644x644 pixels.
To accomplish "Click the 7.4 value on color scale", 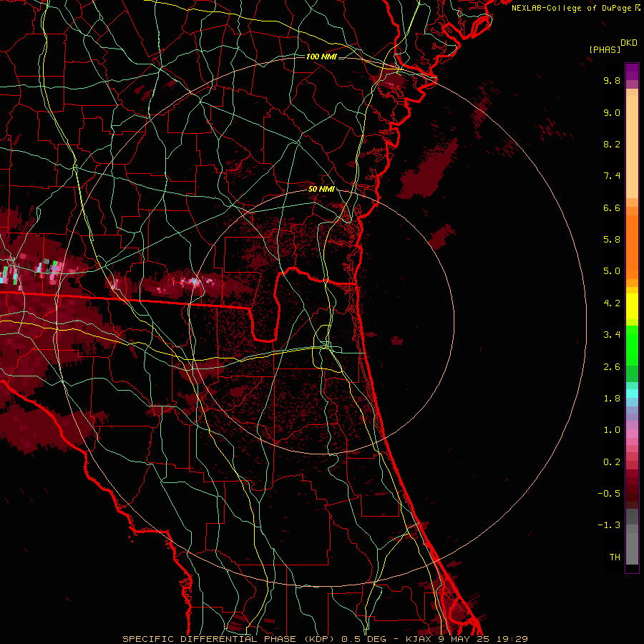I will point(612,176).
